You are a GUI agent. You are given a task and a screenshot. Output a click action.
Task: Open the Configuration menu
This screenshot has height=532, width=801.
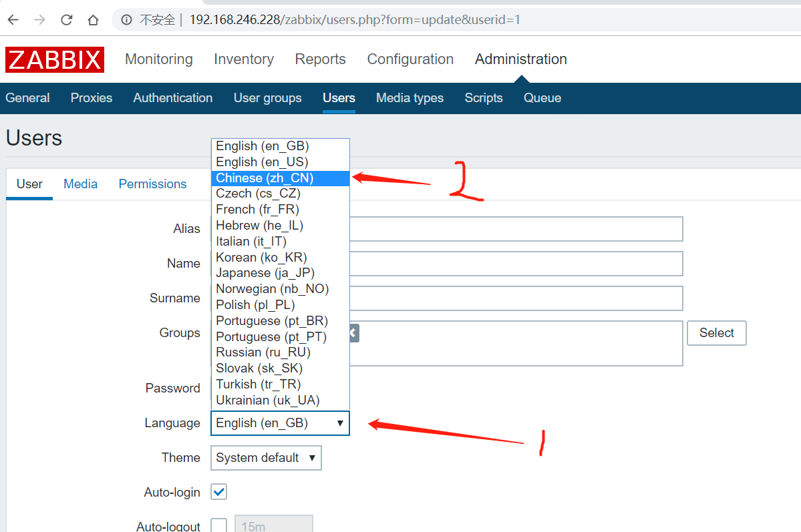coord(410,59)
